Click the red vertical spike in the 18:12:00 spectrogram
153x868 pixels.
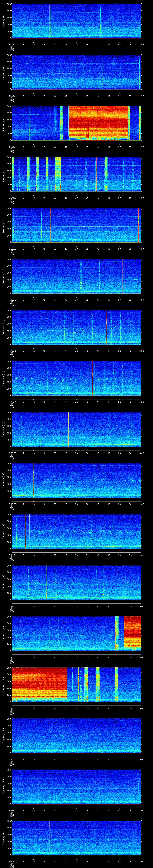coord(46,582)
